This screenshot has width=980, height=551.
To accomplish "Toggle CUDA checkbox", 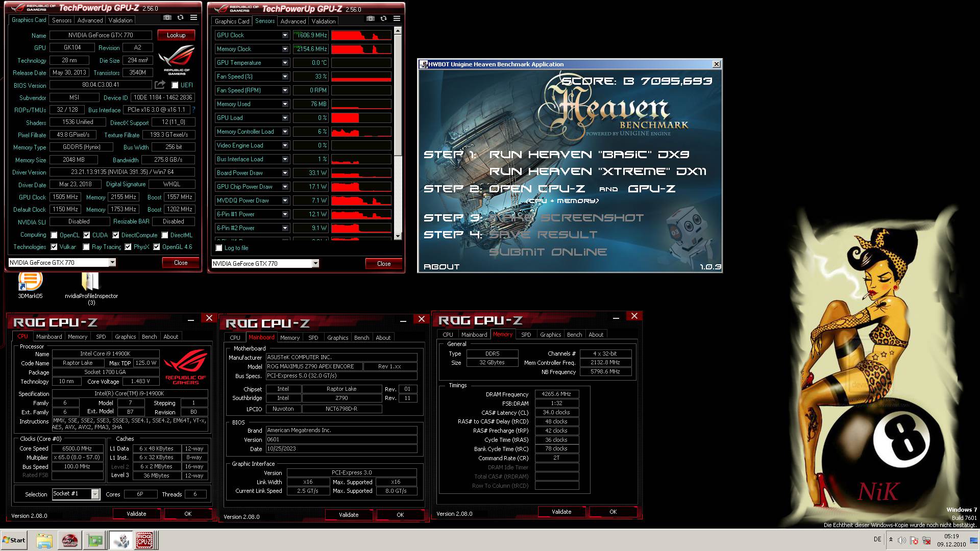I will click(x=87, y=235).
